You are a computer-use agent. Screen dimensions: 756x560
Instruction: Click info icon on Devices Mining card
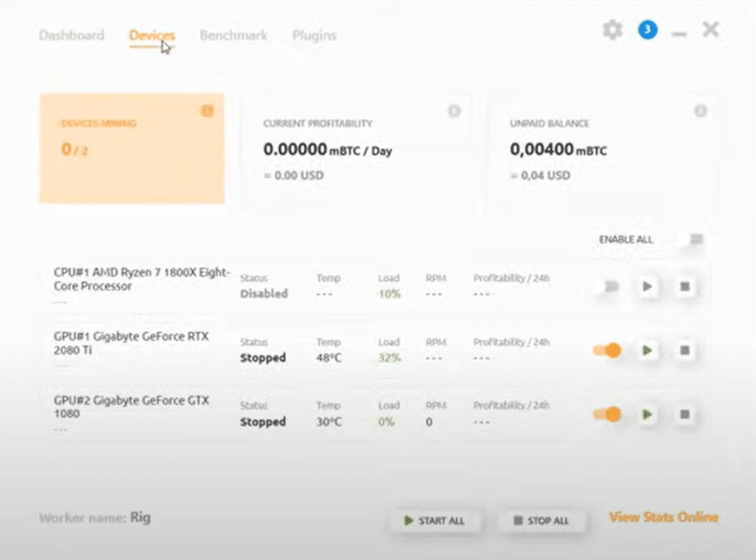(x=207, y=111)
